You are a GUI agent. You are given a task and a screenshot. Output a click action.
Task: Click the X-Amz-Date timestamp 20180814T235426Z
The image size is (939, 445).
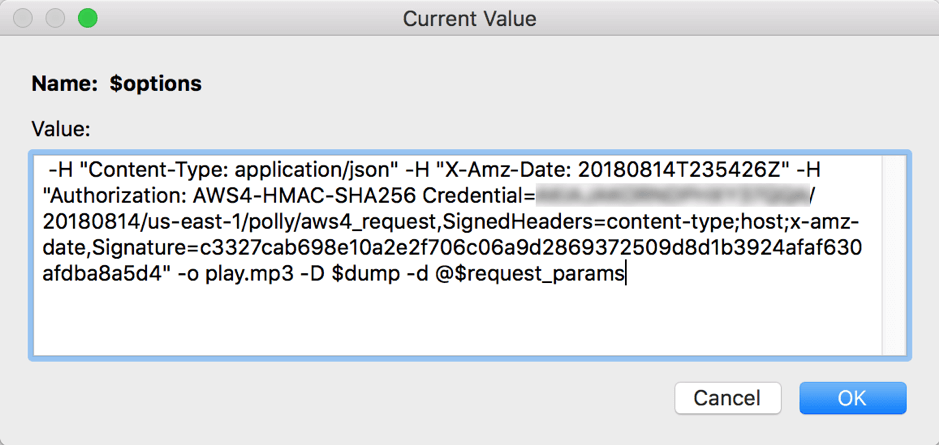pyautogui.click(x=682, y=170)
